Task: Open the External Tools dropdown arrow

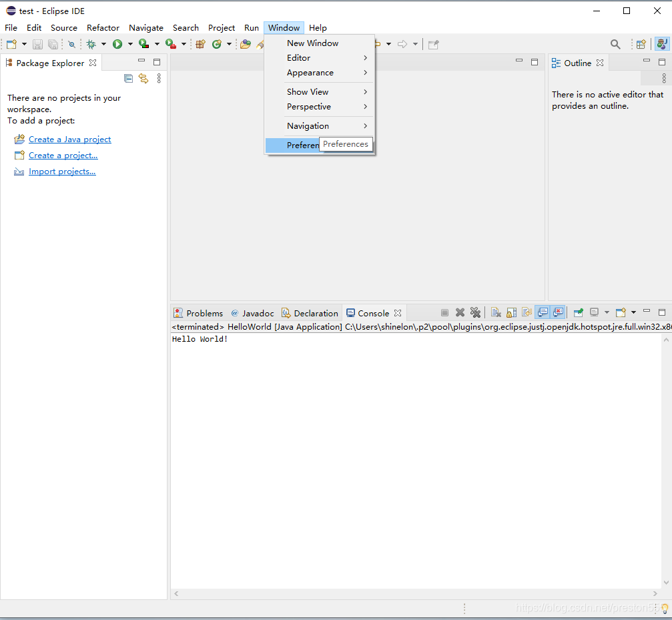Action: click(x=184, y=44)
